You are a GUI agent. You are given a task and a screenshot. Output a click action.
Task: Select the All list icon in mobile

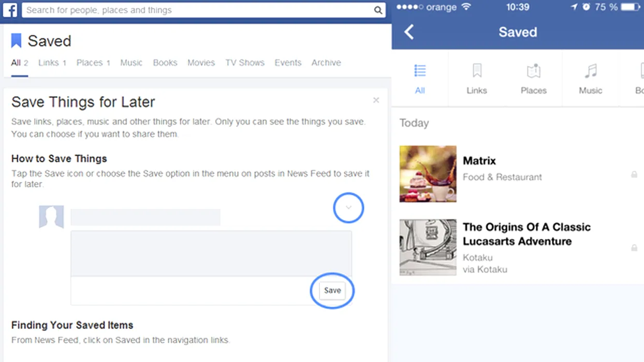(x=420, y=71)
